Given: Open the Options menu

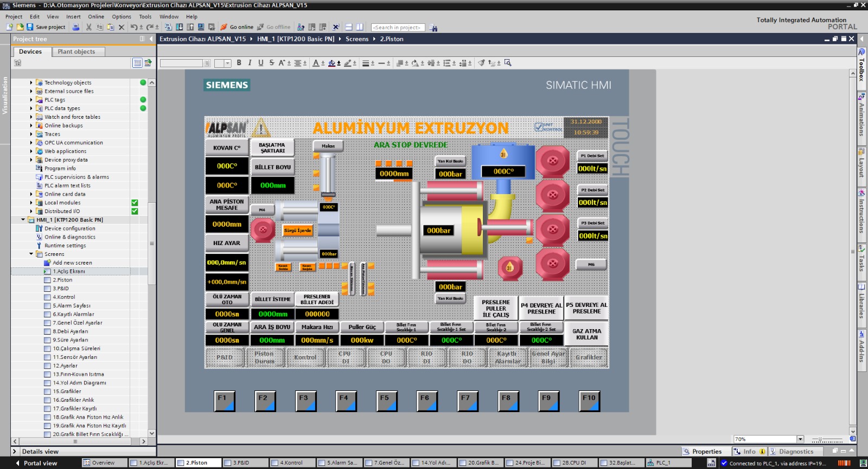Looking at the screenshot, I should 122,17.
